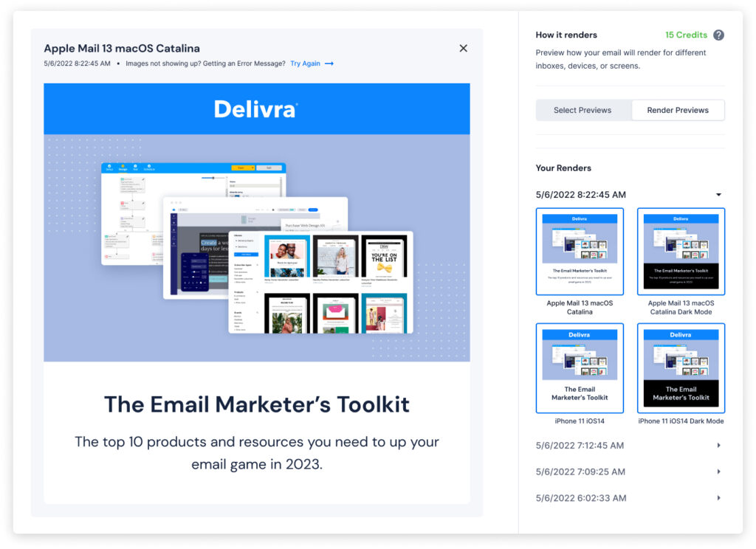The width and height of the screenshot is (756, 549).
Task: Click the '5/6/2022 7:09:25 AM' render timestamp
Action: pos(580,472)
